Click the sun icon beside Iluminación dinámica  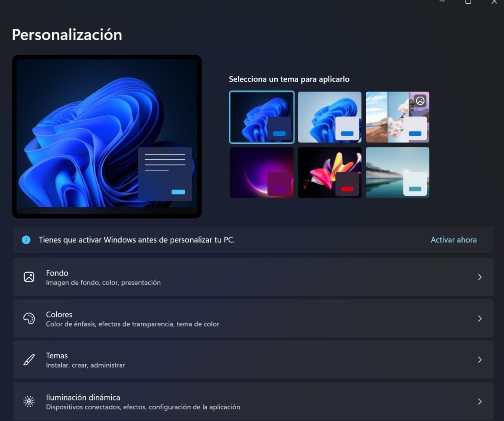coord(29,401)
